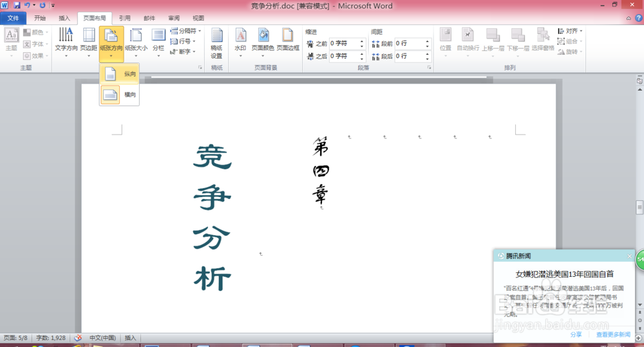644x347 pixels.
Task: Adjust 之后 indent with the spinner
Action: click(x=362, y=56)
